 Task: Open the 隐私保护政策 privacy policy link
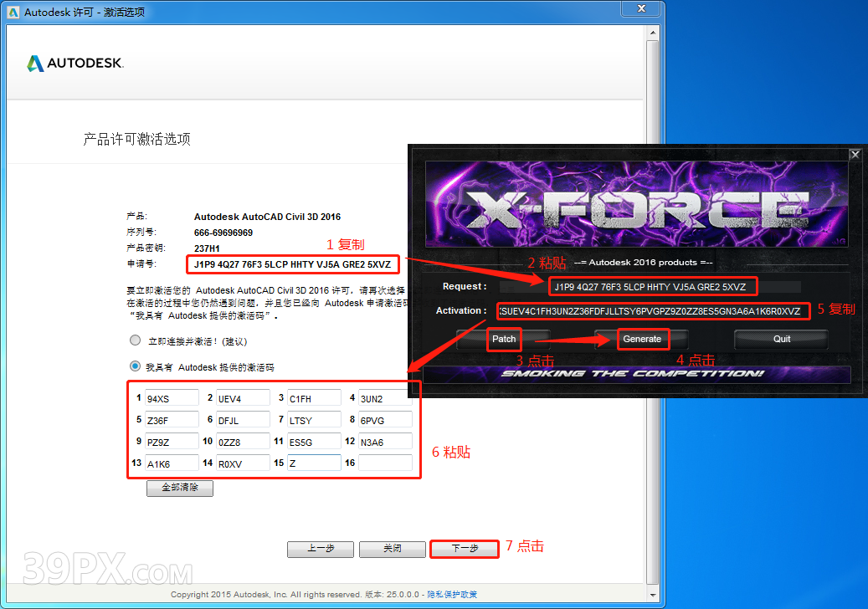point(452,594)
